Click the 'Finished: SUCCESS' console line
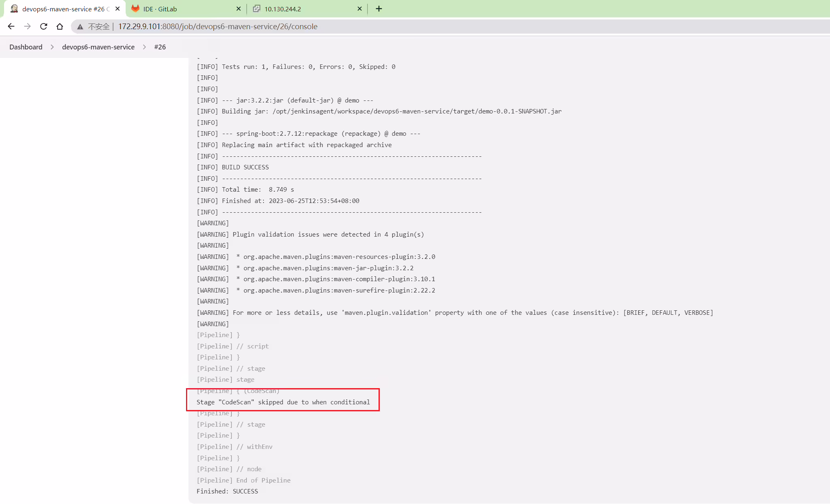830x504 pixels. pyautogui.click(x=227, y=491)
